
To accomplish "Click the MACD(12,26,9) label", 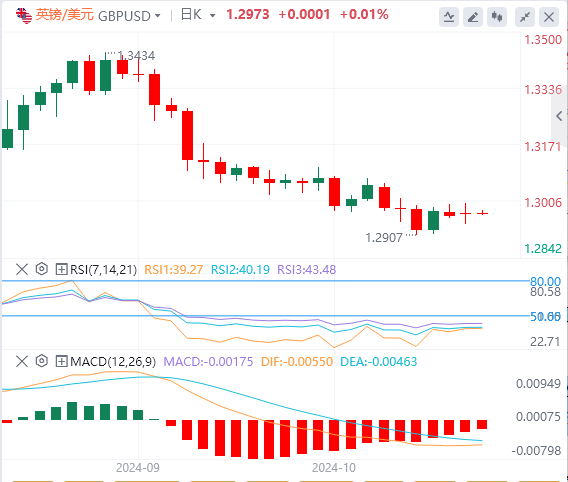I will pos(113,361).
